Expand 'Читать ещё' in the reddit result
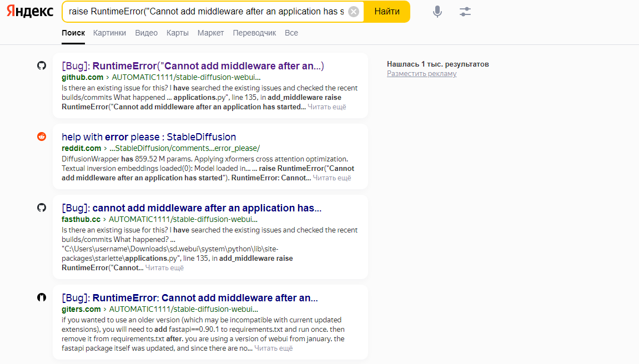The height and width of the screenshot is (364, 639). click(x=332, y=178)
